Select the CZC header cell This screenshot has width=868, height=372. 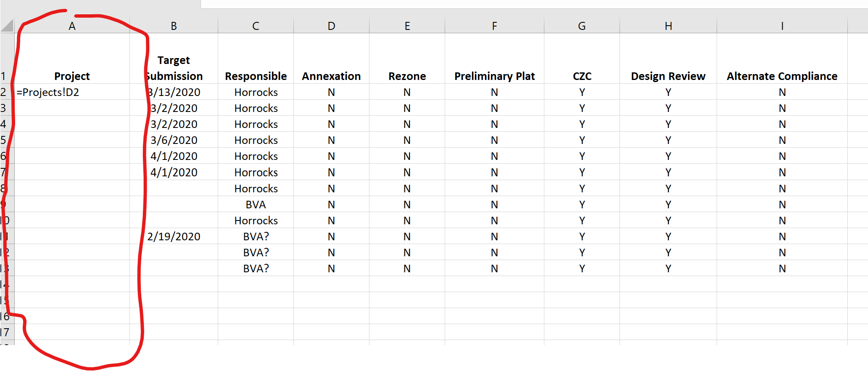point(582,58)
